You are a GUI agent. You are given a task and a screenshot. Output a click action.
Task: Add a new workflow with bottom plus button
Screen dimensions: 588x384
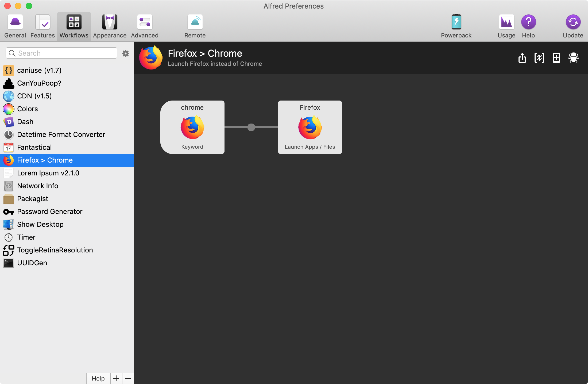[x=116, y=378]
